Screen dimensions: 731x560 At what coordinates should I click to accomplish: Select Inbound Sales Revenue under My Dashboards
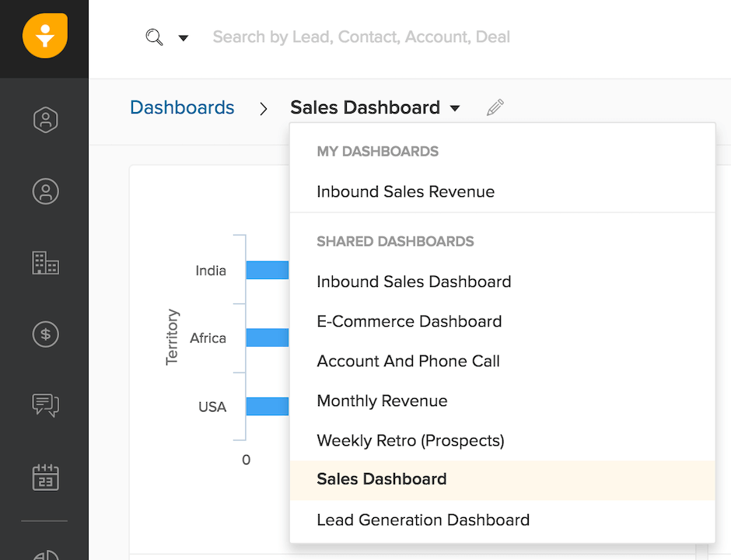405,191
